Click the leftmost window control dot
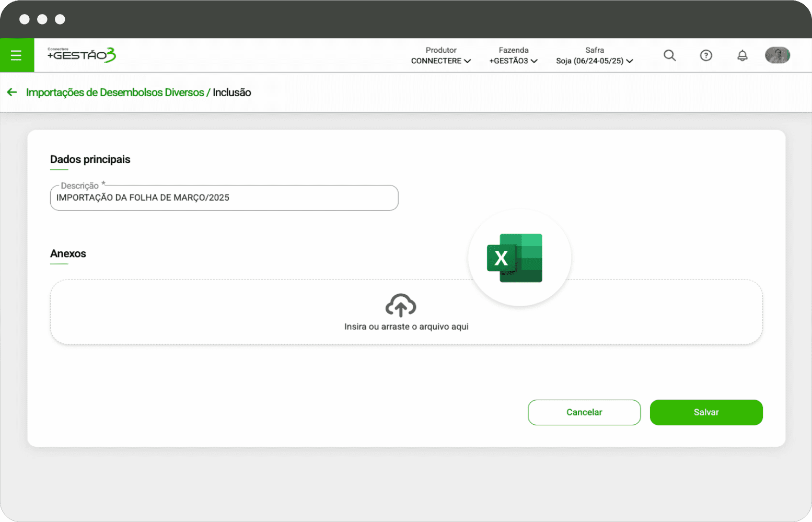 25,19
